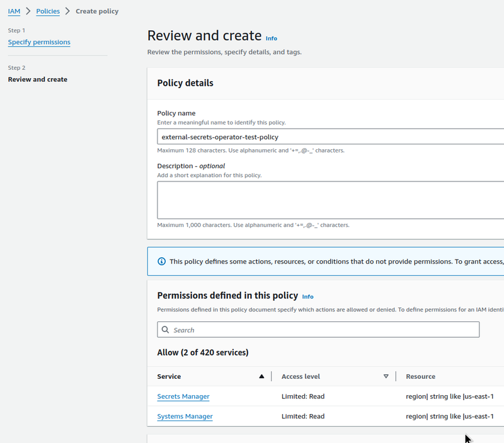Click the resource cell in the Systems Manager row
This screenshot has width=504, height=443.
pos(450,417)
